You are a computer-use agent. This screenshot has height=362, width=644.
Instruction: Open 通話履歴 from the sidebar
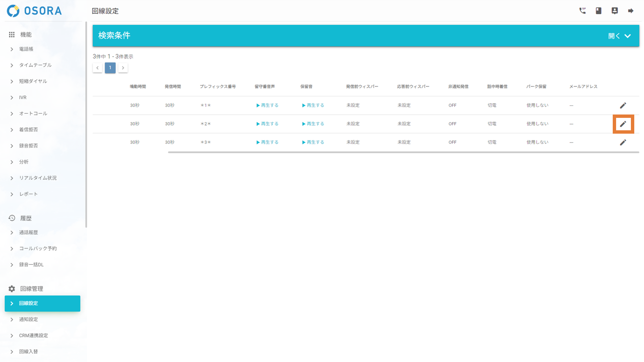coord(28,232)
